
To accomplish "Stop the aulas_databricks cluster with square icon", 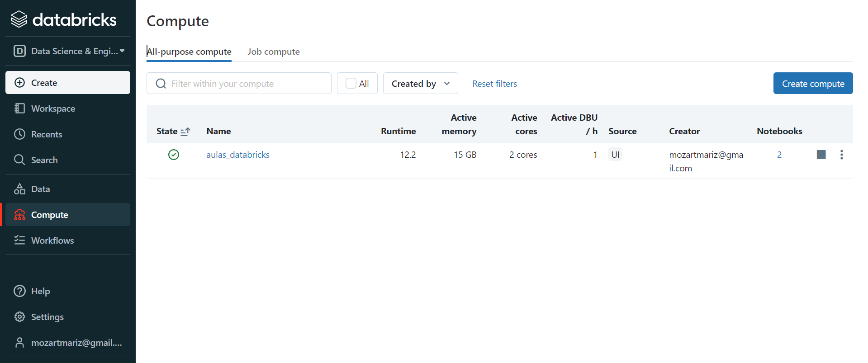I will pyautogui.click(x=821, y=155).
